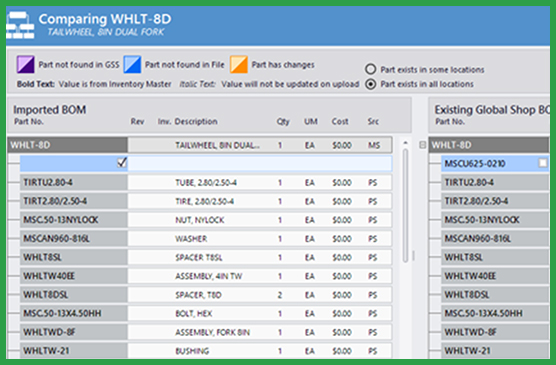Check the MSCU625-0210 row checkbox

point(543,163)
